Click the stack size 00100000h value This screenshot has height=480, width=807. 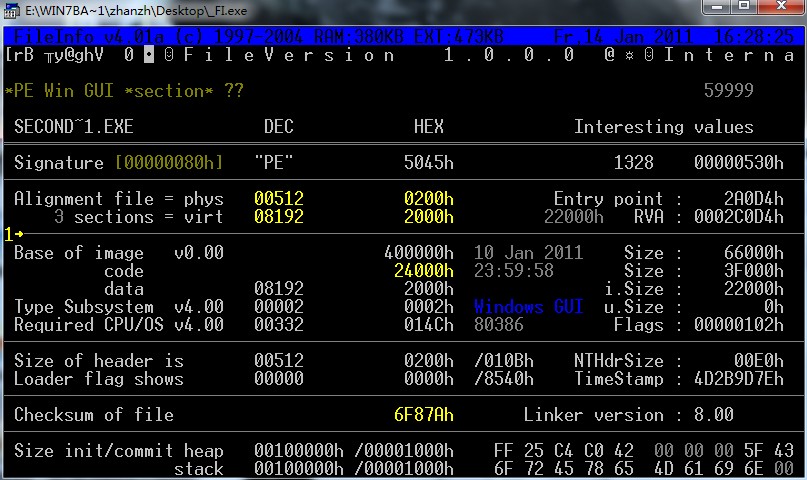tap(299, 469)
